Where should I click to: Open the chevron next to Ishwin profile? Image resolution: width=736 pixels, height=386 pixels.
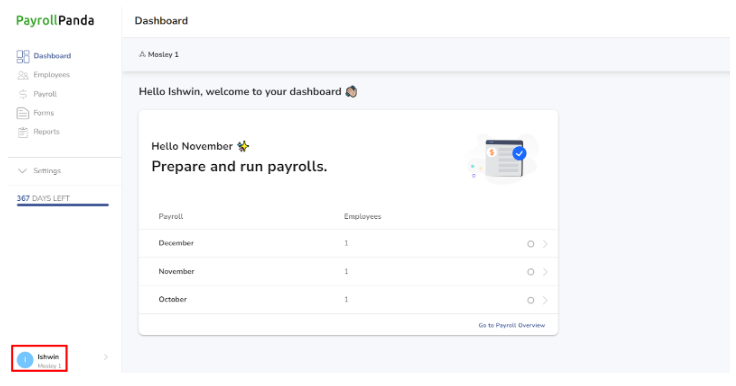coord(106,357)
